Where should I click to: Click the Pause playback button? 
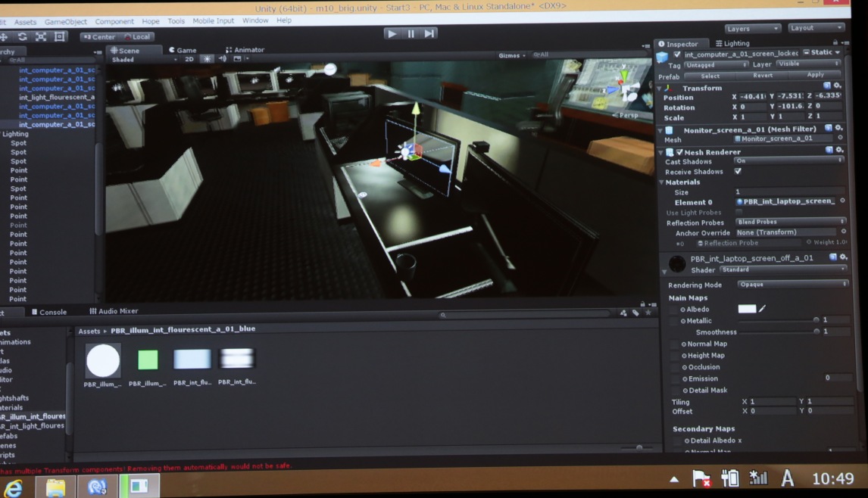click(x=411, y=33)
